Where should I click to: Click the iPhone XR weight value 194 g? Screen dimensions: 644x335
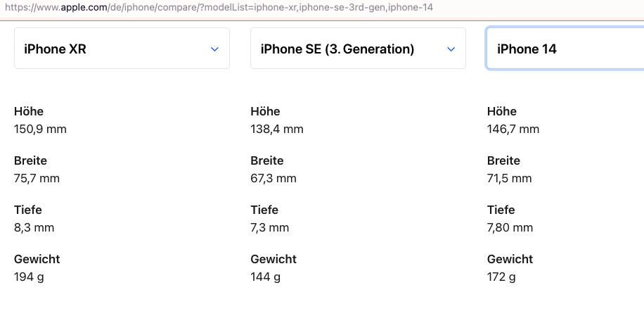(x=29, y=277)
